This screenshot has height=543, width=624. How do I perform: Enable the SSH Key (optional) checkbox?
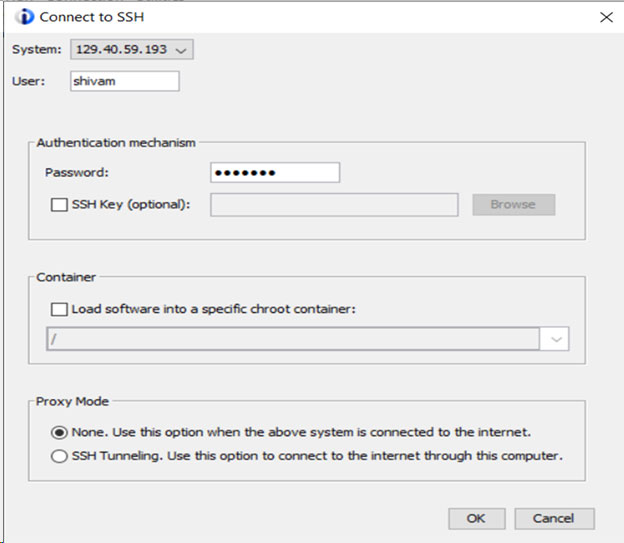(59, 205)
